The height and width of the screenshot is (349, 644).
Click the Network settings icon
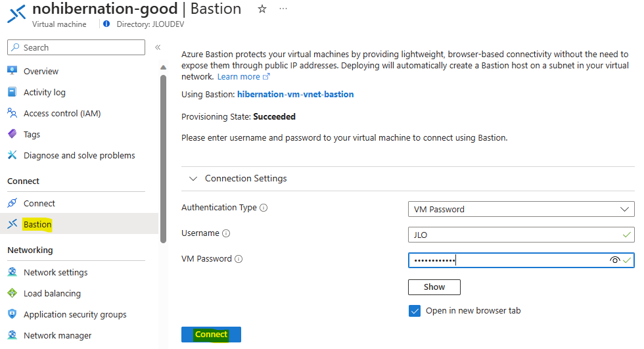click(12, 272)
